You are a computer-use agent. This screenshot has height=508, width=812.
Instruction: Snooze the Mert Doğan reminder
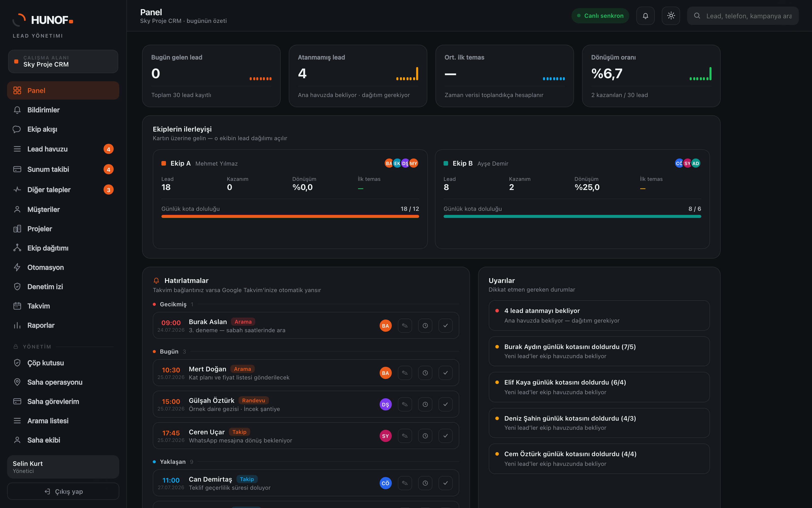coord(425,373)
